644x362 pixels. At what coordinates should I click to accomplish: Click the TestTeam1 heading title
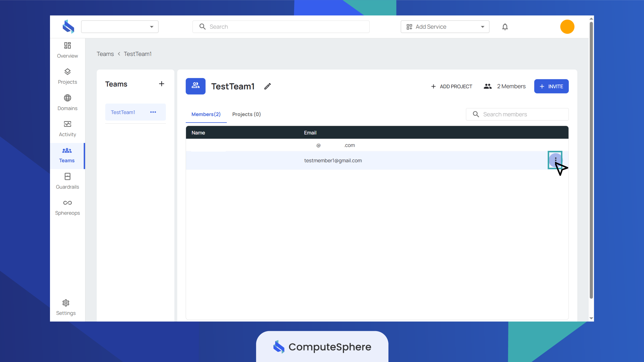[x=233, y=86]
